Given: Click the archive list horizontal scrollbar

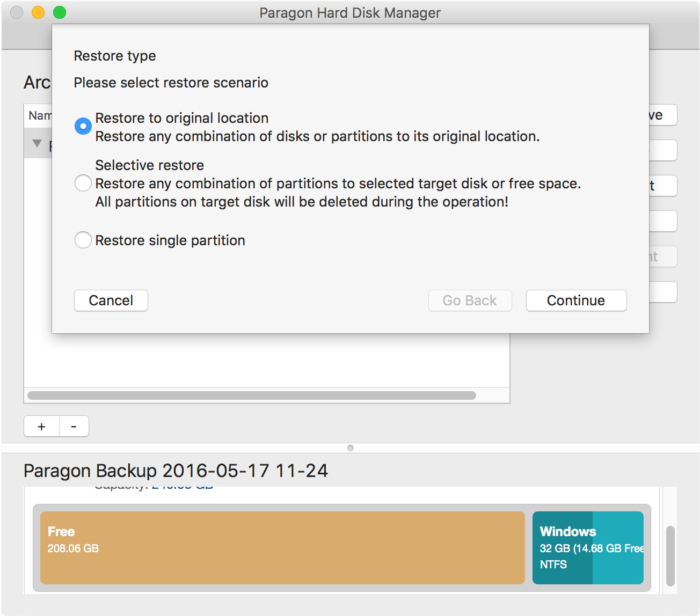Looking at the screenshot, I should [251, 395].
